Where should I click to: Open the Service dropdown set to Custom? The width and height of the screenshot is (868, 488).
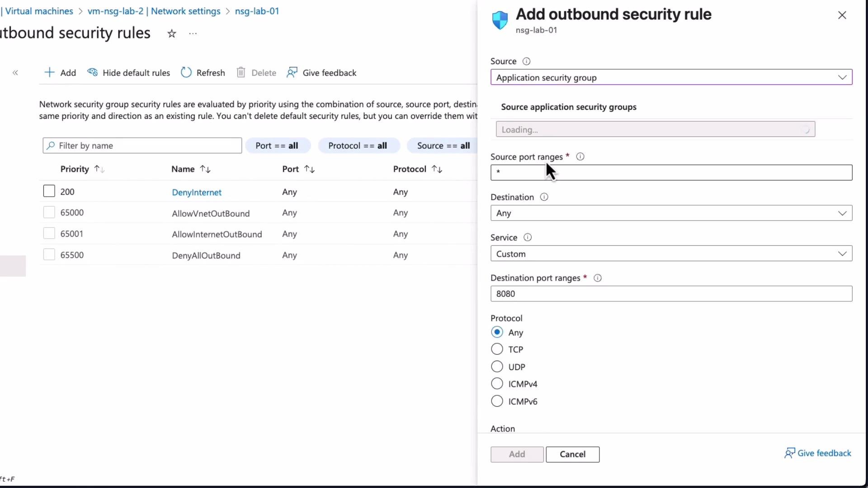click(671, 253)
